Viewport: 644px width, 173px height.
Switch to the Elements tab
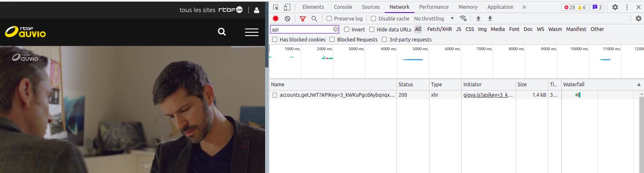[313, 7]
